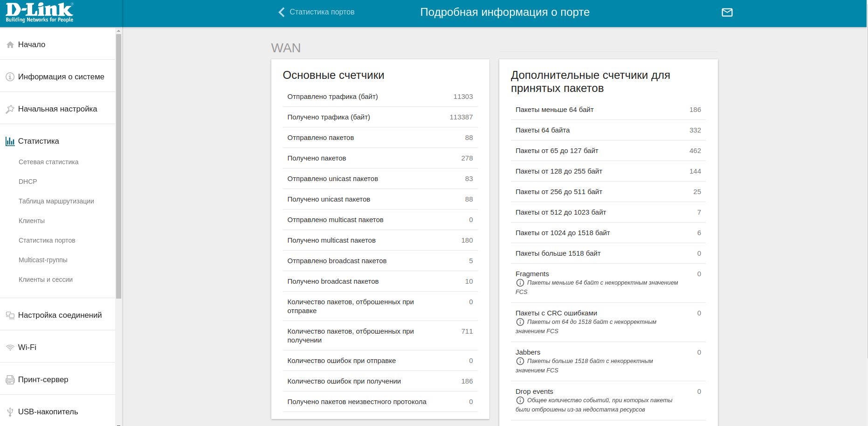The height and width of the screenshot is (426, 868).
Task: Click the info icon beside Информация о системе
Action: (10, 77)
